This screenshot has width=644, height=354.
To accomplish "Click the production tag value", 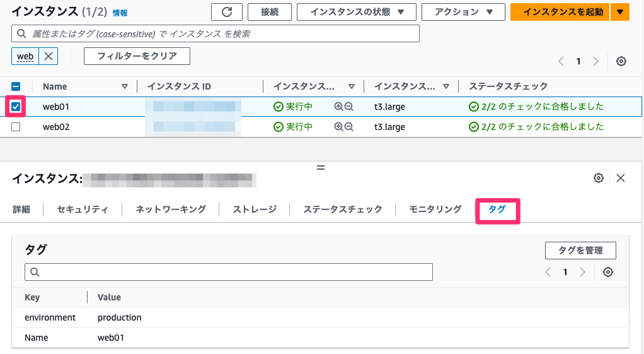I will point(120,317).
